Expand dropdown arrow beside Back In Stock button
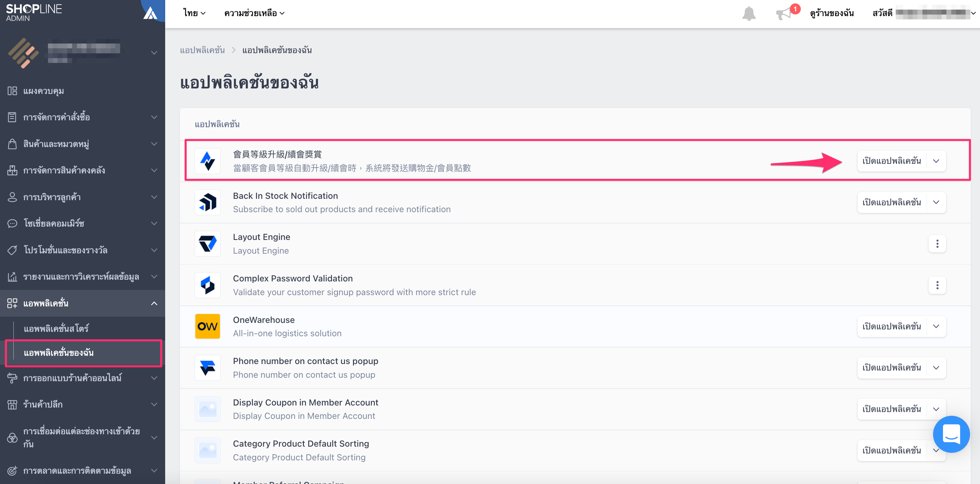The width and height of the screenshot is (980, 484). 936,202
